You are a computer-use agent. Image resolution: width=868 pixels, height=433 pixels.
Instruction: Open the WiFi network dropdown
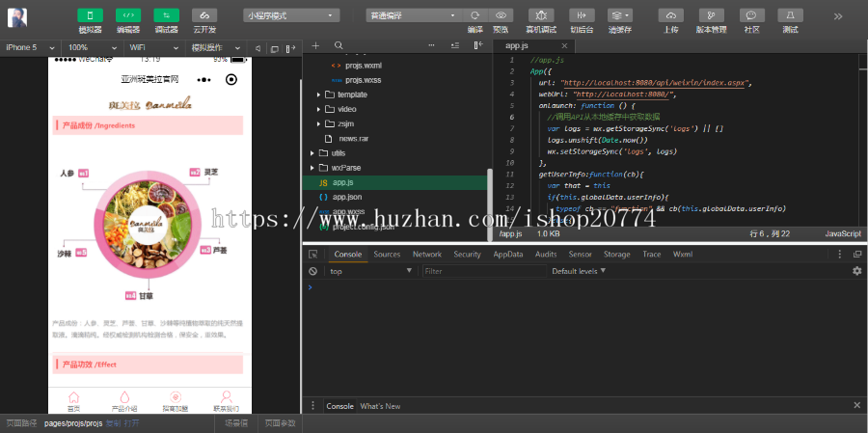[x=152, y=47]
